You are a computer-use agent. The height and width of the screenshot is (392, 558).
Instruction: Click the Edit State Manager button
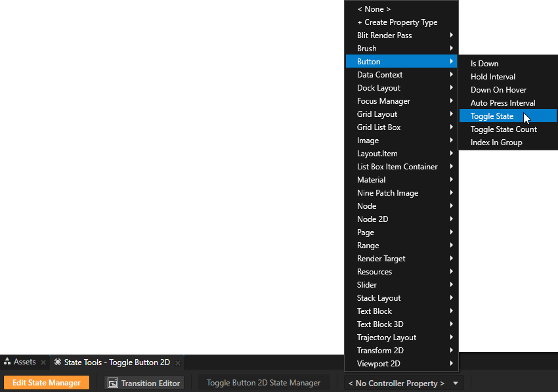(46, 383)
